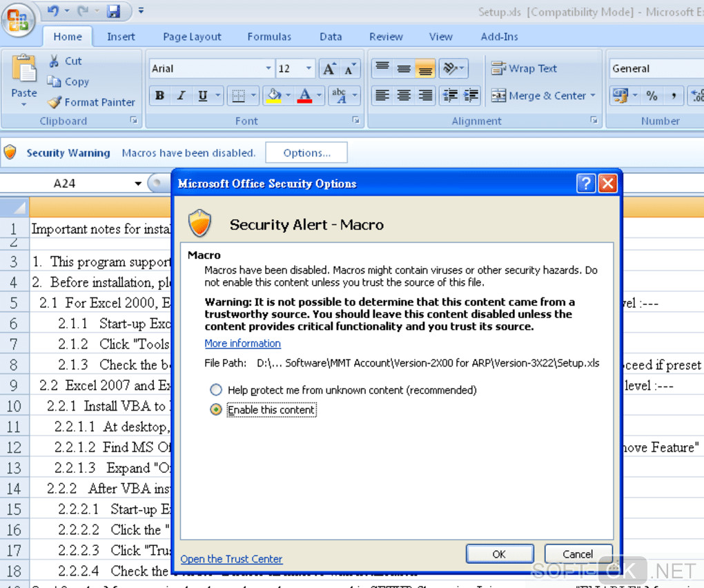Open the font size dropdown
The image size is (704, 588).
[309, 68]
